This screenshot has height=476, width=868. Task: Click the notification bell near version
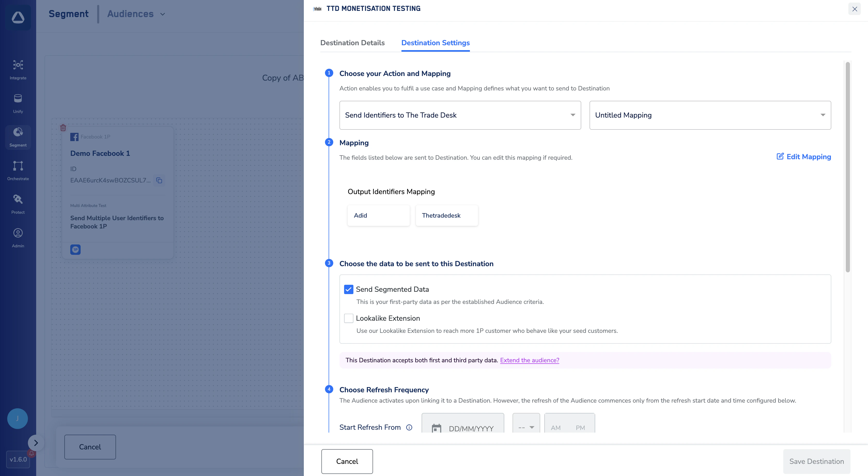pos(31,454)
